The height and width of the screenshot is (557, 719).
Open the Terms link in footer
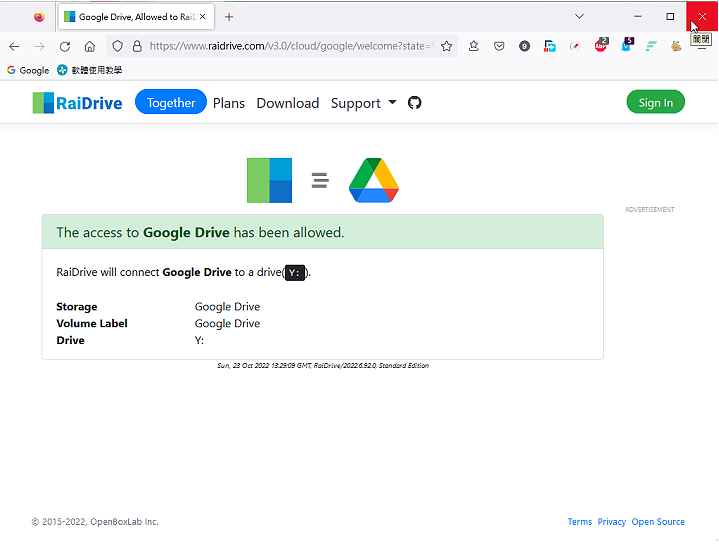tap(580, 522)
